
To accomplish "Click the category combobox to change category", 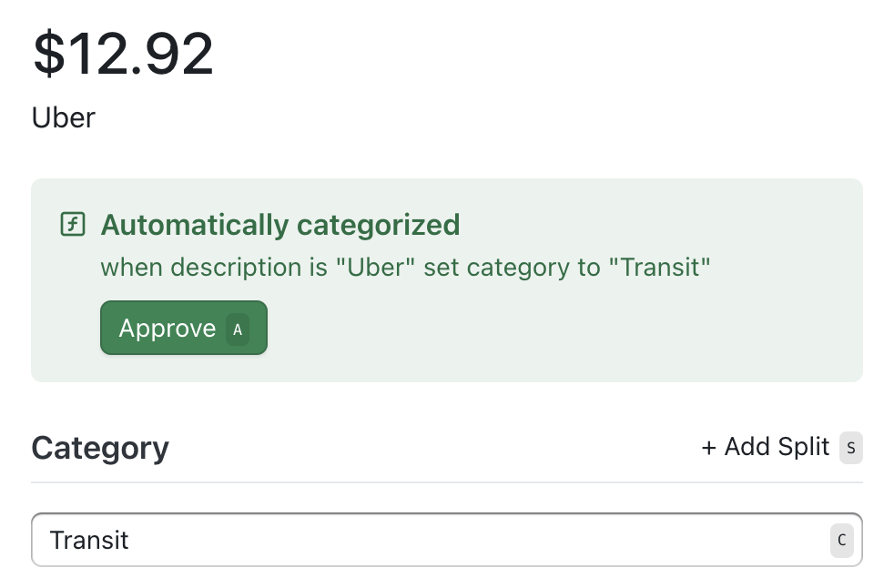I will click(447, 540).
